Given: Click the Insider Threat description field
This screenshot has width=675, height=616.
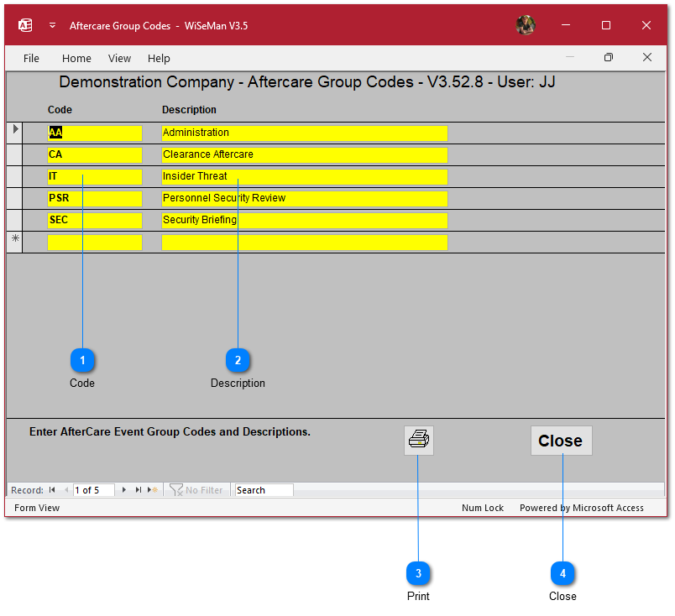Looking at the screenshot, I should coord(304,176).
